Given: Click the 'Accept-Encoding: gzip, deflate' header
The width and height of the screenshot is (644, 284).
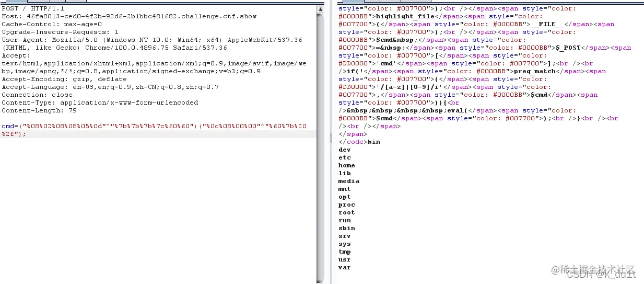Looking at the screenshot, I should (x=64, y=79).
